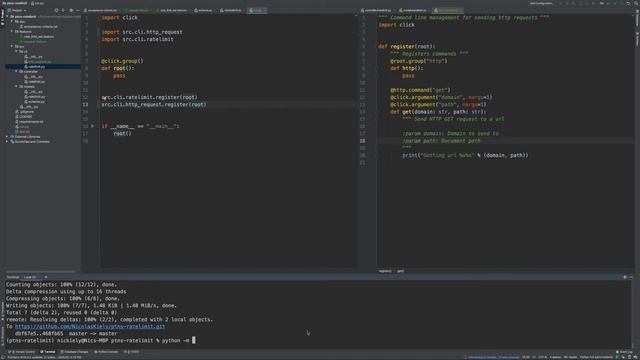Toggle the Project side tool button
The width and height of the screenshot is (640, 360).
pyautogui.click(x=2, y=17)
